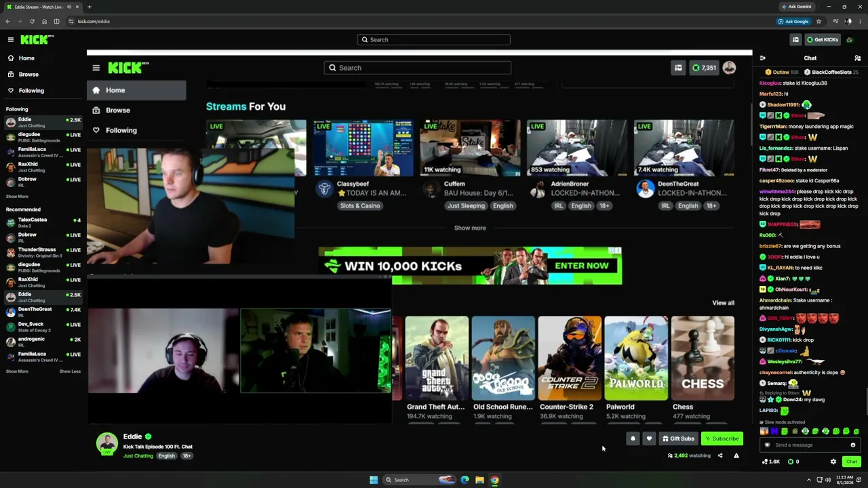The width and height of the screenshot is (868, 488).
Task: Open the browser home page button
Action: coord(44,21)
